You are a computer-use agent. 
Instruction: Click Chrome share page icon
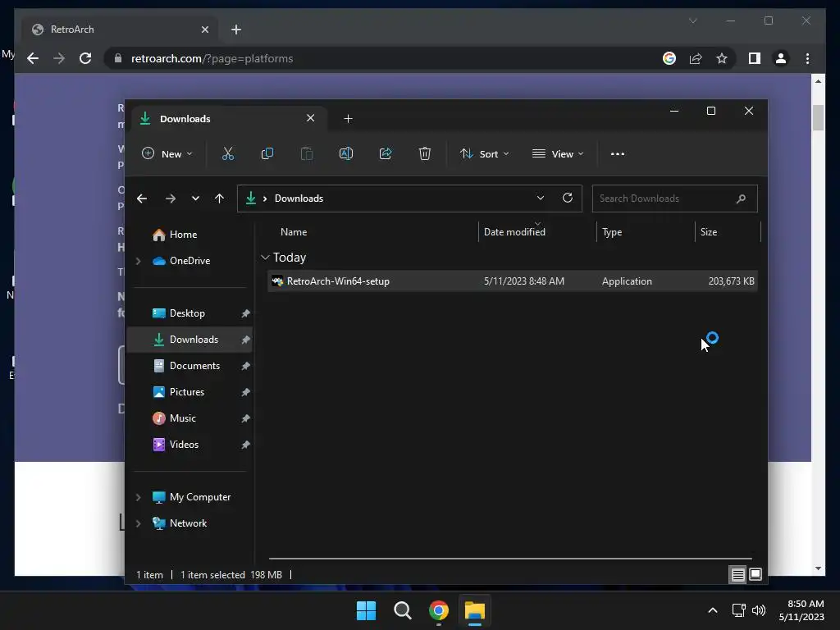pyautogui.click(x=696, y=58)
